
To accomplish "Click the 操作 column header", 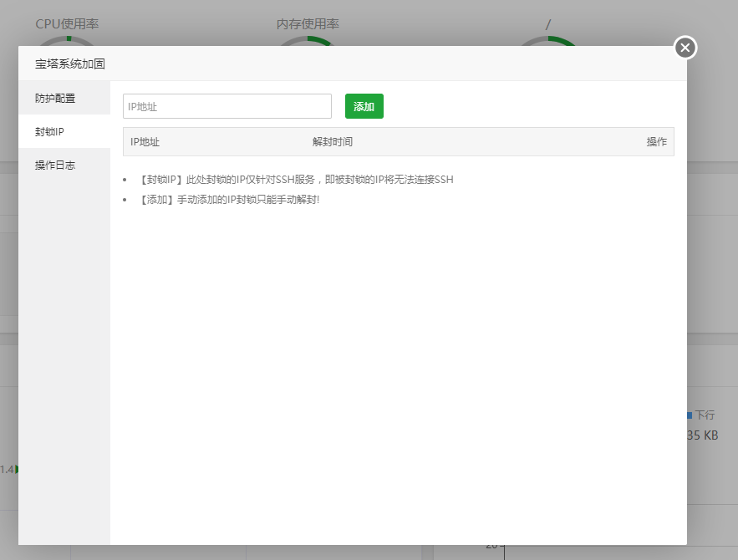I will 657,141.
